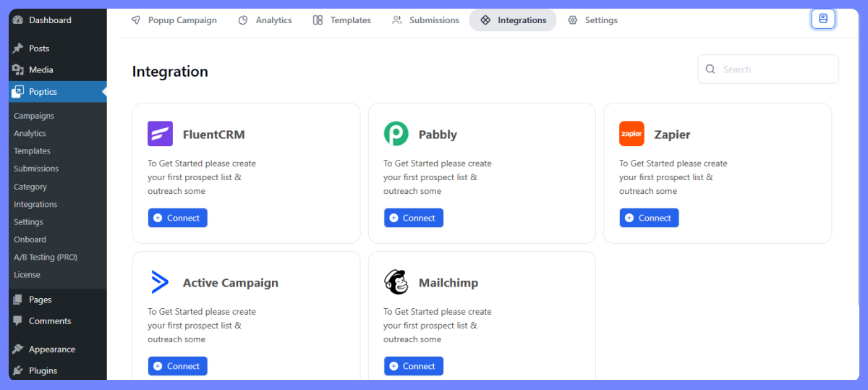This screenshot has height=390, width=868.
Task: Open the Popup Campaign tab
Action: click(174, 20)
